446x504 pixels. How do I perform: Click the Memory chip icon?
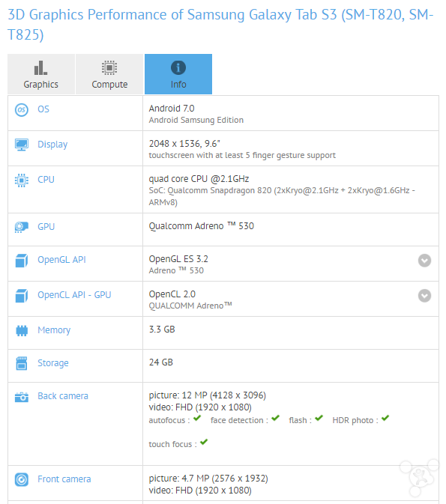coord(22,330)
